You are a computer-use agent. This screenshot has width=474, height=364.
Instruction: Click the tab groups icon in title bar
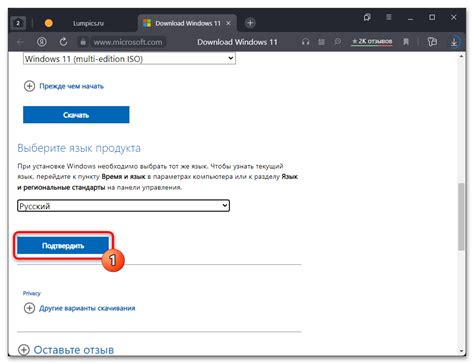(367, 17)
